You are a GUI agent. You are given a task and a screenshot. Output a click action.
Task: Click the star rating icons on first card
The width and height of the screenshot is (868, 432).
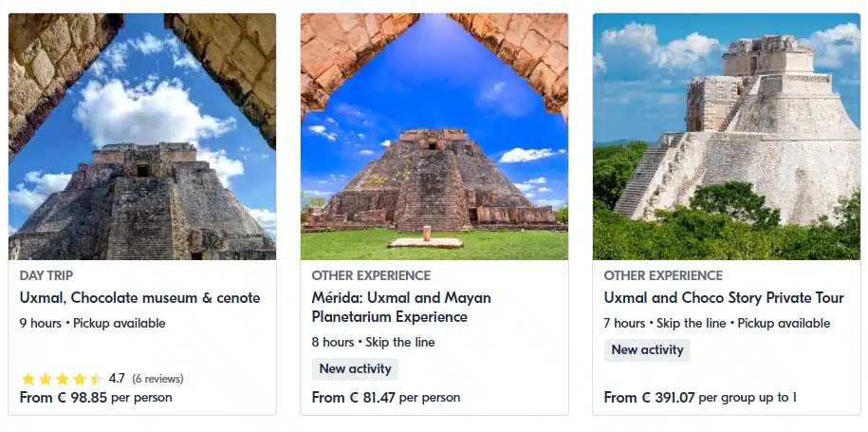[62, 379]
